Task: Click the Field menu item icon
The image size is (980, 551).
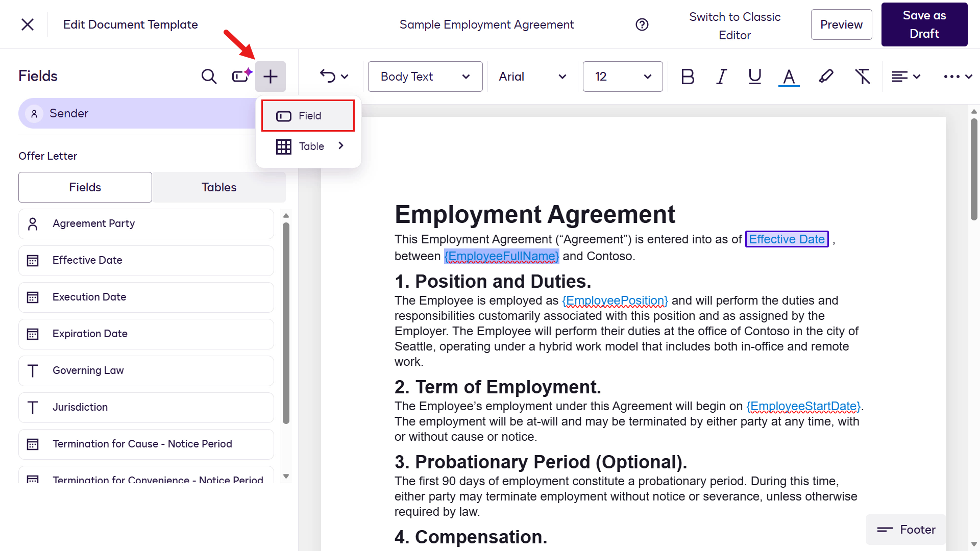Action: click(284, 116)
